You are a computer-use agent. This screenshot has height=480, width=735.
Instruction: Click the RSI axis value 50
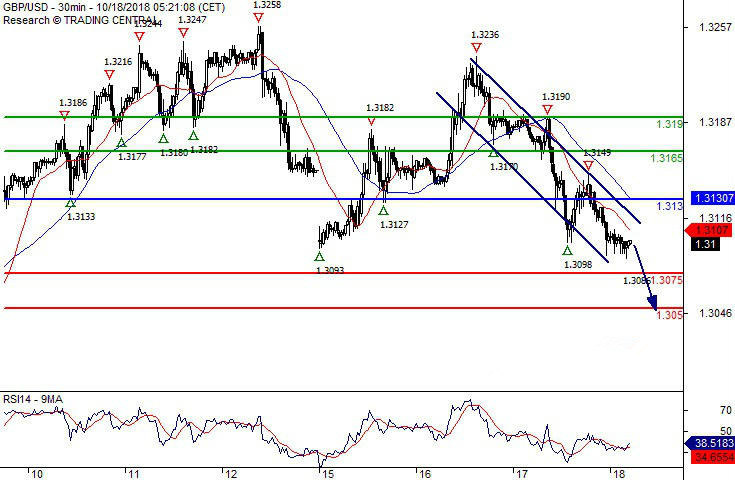[726, 431]
